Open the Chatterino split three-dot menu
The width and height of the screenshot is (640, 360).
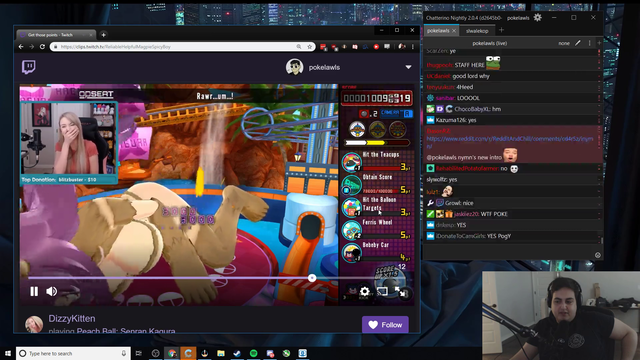pos(589,43)
